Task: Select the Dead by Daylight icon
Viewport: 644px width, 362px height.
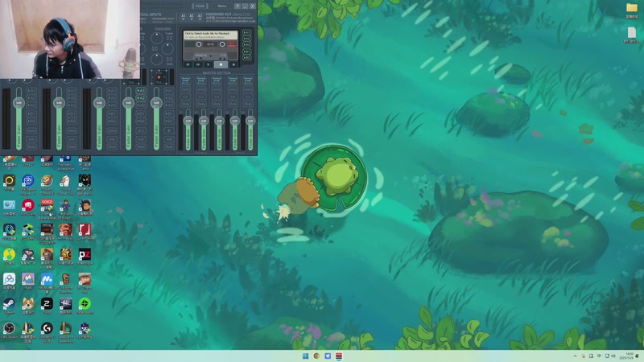Action: (x=66, y=304)
